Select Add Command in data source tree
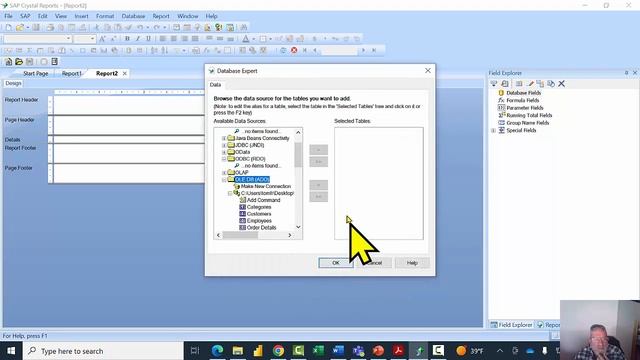 click(263, 200)
